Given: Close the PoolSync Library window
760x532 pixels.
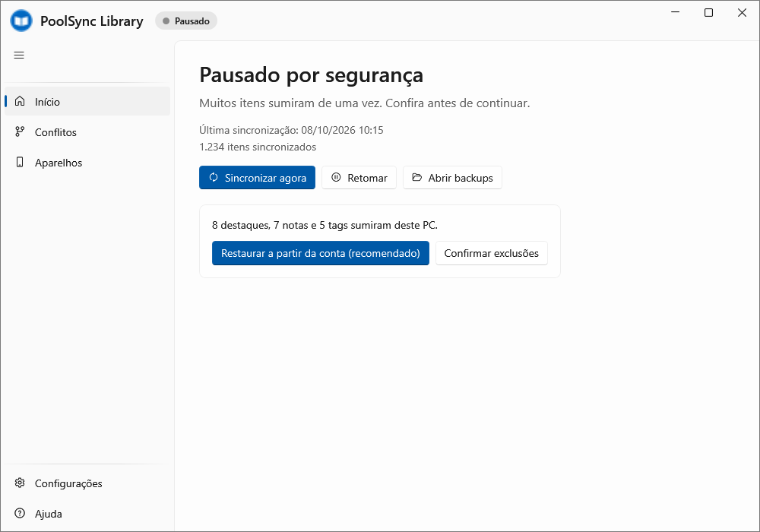Looking at the screenshot, I should coord(742,12).
